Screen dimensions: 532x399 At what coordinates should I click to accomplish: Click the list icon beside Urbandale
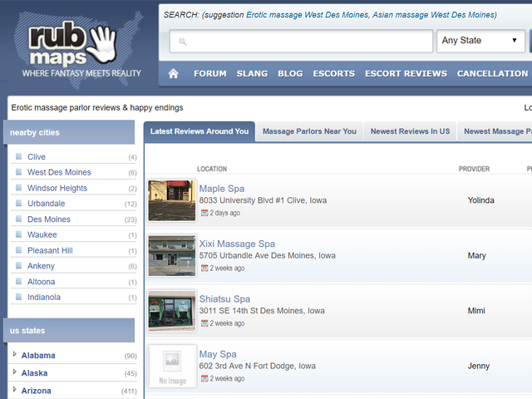click(18, 203)
